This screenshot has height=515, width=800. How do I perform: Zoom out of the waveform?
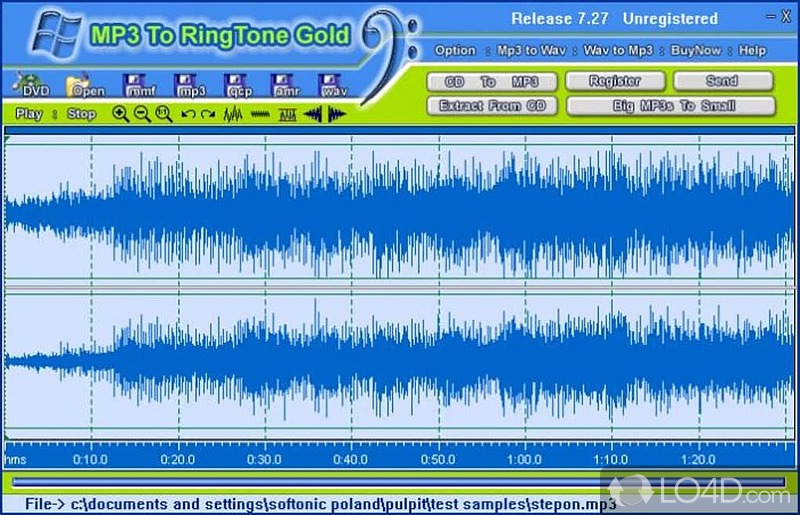[141, 114]
